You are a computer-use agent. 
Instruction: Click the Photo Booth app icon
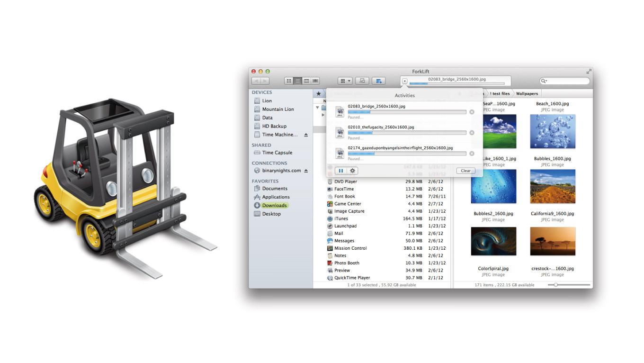(x=330, y=263)
